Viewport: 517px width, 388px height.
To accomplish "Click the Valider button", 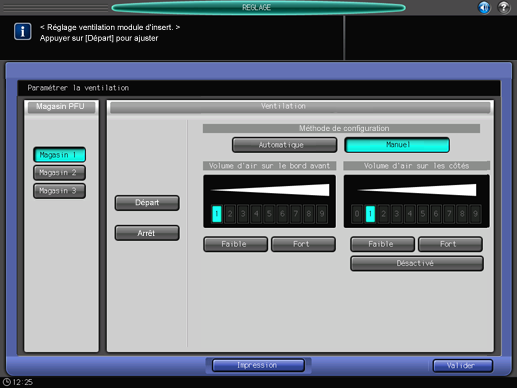I will click(x=463, y=366).
